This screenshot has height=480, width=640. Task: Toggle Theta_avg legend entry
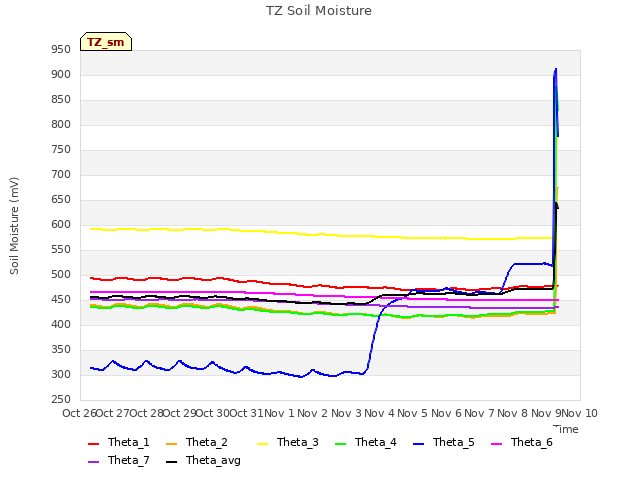tap(203, 460)
